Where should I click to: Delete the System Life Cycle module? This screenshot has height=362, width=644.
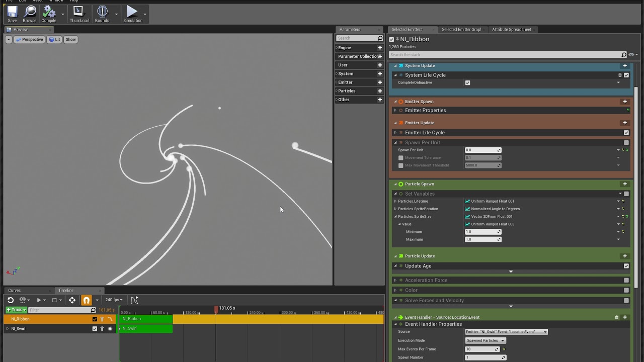620,75
